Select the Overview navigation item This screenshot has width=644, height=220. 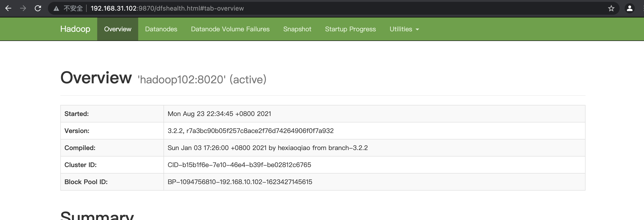point(117,29)
